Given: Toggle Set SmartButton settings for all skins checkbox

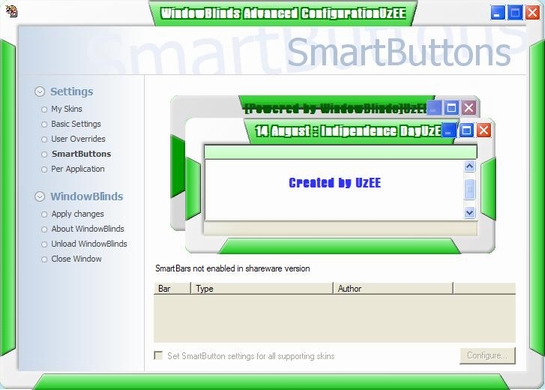Looking at the screenshot, I should 158,355.
